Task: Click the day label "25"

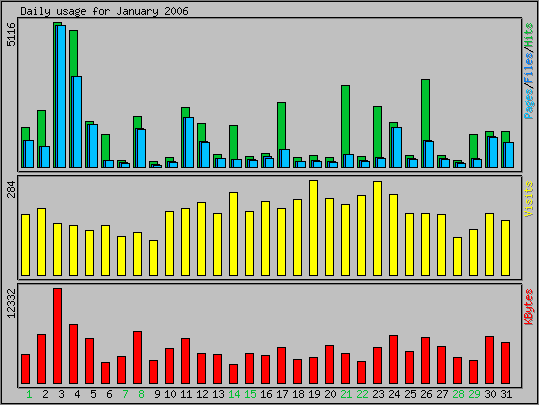Action: coord(410,394)
